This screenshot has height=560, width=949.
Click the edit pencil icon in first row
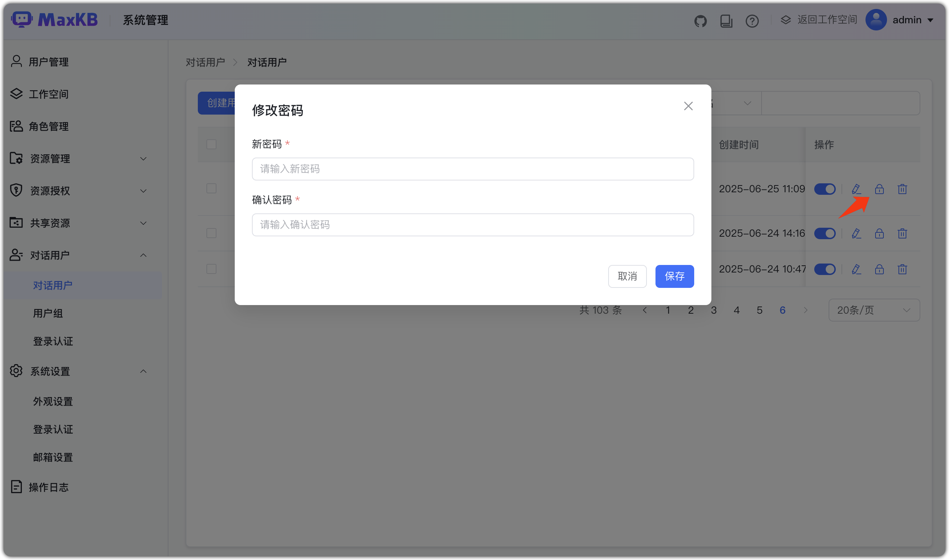click(x=856, y=189)
